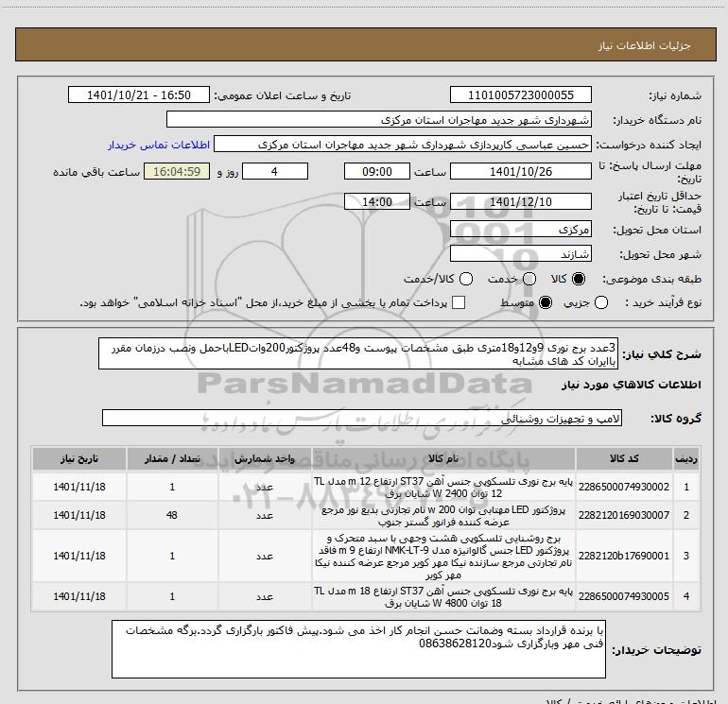Click the delivery province field مرکزی
This screenshot has width=728, height=704.
point(520,229)
